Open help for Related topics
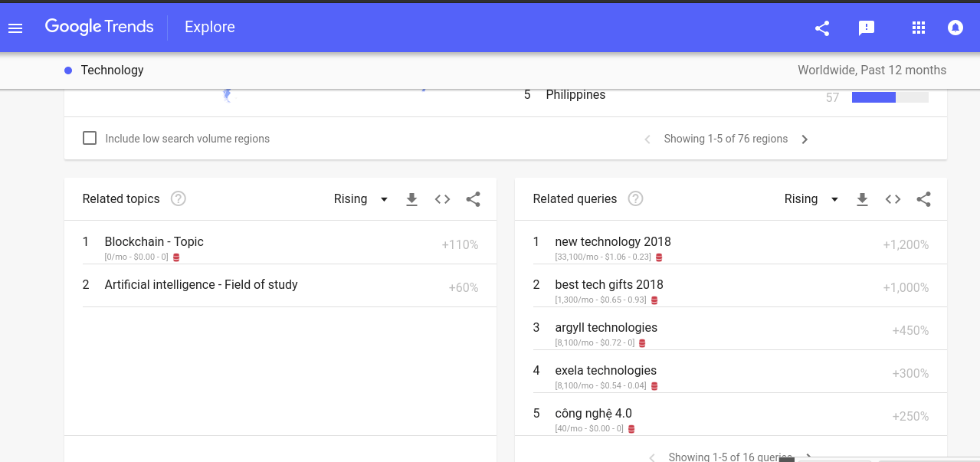This screenshot has width=980, height=462. (179, 199)
